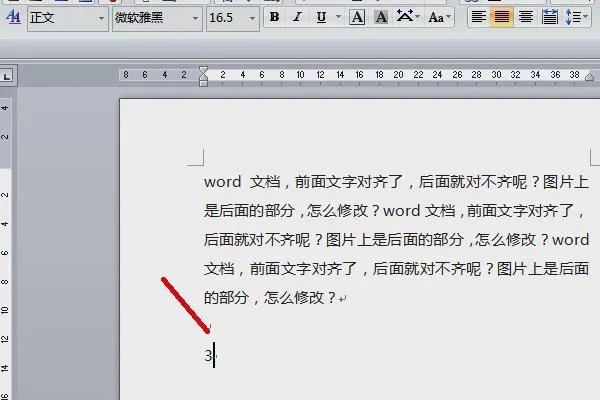Viewport: 600px width, 400px height.
Task: Click the line '的部分，怎么修改？'
Action: tap(270, 298)
